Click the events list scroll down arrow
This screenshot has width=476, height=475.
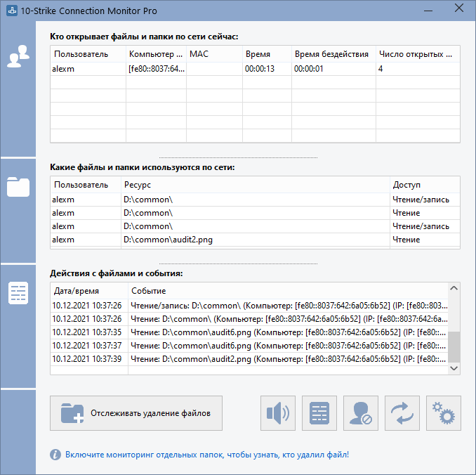point(454,368)
